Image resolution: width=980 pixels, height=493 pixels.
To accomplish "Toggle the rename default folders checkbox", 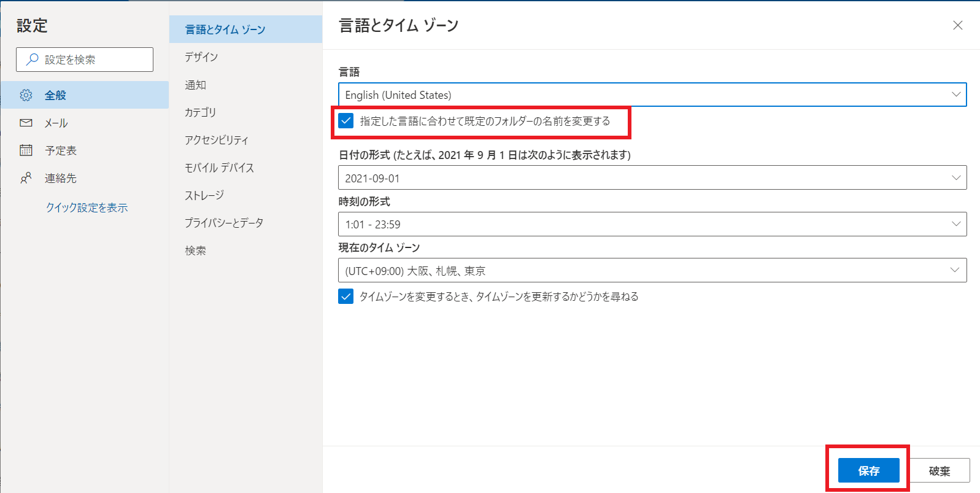I will click(x=346, y=121).
